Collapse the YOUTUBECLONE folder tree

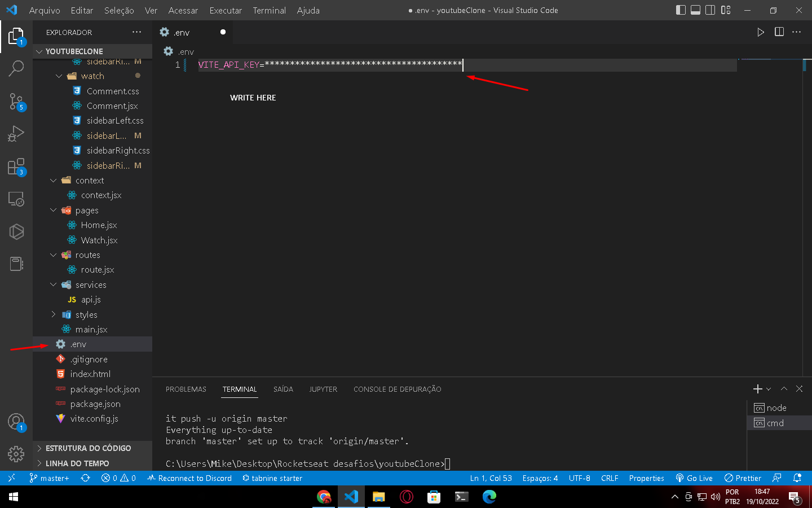[39, 51]
